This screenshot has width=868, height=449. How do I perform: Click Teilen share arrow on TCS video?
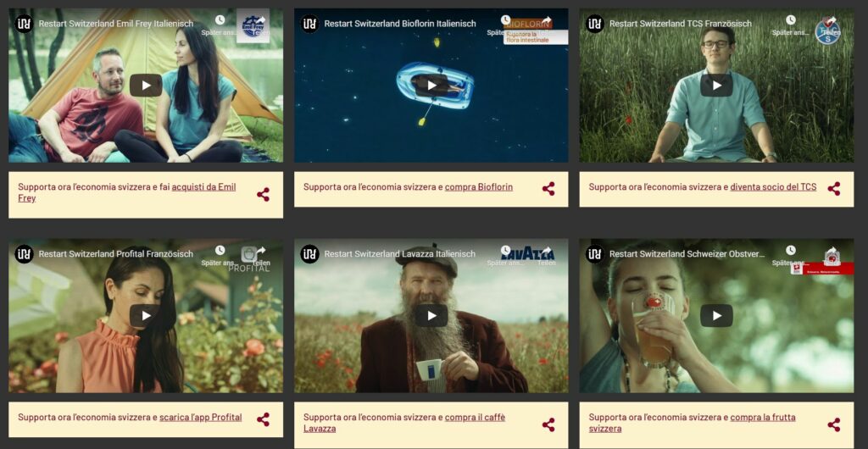832,19
